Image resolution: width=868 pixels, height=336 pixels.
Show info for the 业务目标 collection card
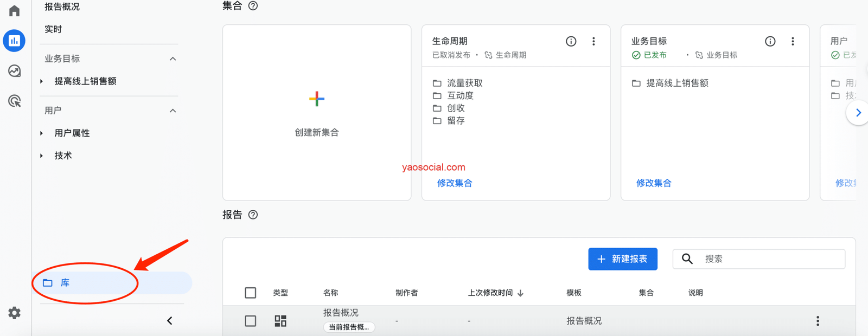770,41
